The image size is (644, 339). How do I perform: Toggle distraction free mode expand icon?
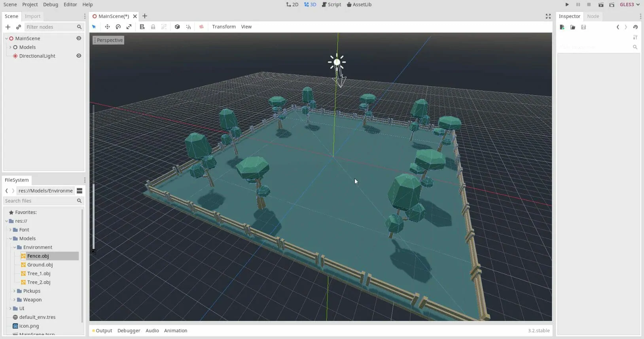pyautogui.click(x=548, y=16)
